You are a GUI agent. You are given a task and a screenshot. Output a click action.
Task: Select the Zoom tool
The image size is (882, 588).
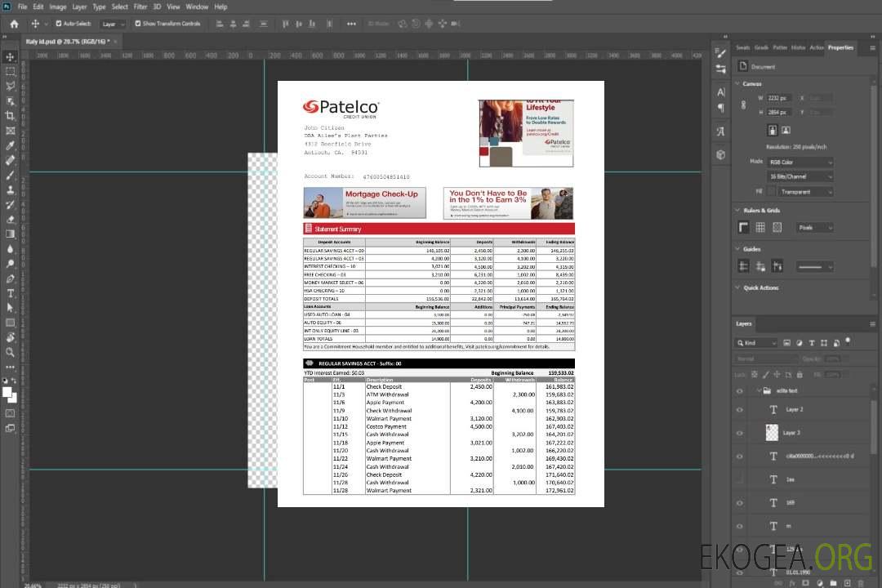(x=10, y=352)
